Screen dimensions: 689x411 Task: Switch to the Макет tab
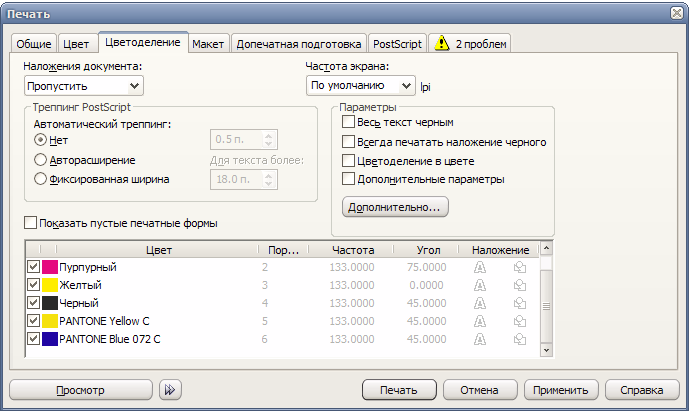coord(208,44)
